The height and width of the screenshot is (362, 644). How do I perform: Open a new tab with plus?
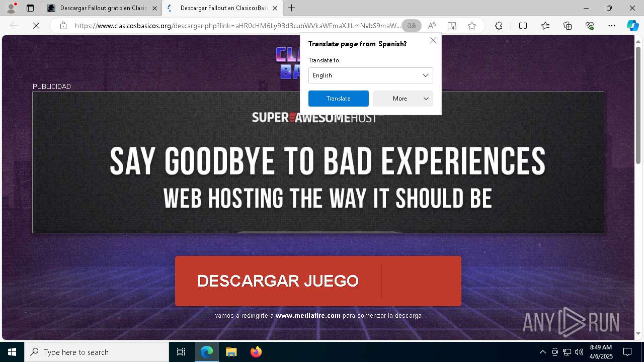point(292,8)
